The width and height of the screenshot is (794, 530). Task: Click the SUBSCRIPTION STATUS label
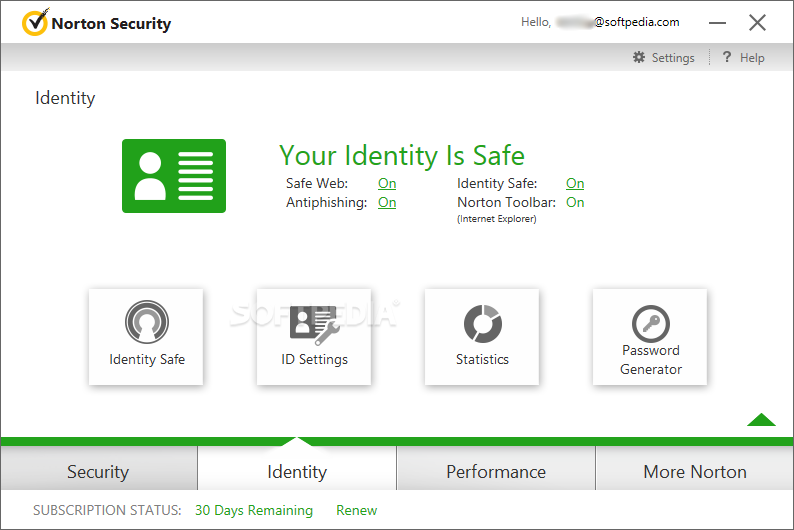tap(107, 510)
